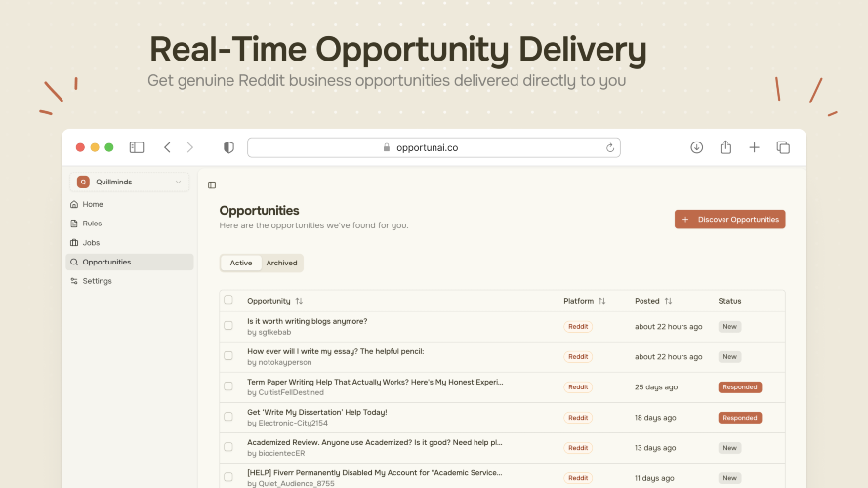868x488 pixels.
Task: Expand the Quillminds workspace dropdown
Action: 130,182
